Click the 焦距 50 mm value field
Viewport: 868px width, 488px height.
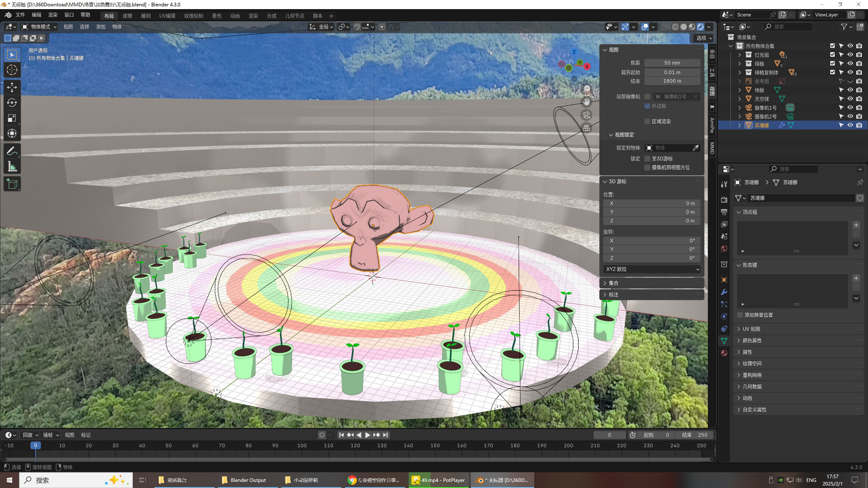pyautogui.click(x=672, y=63)
